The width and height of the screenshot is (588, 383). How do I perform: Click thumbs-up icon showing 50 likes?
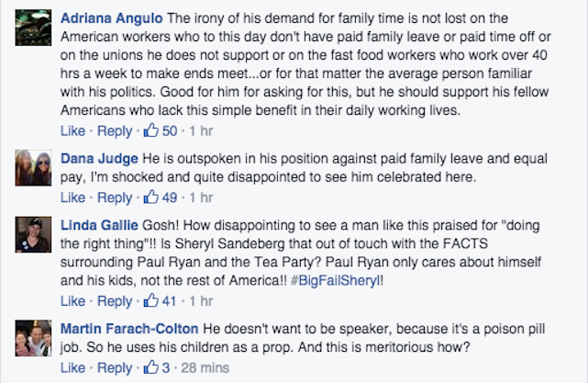(x=151, y=130)
